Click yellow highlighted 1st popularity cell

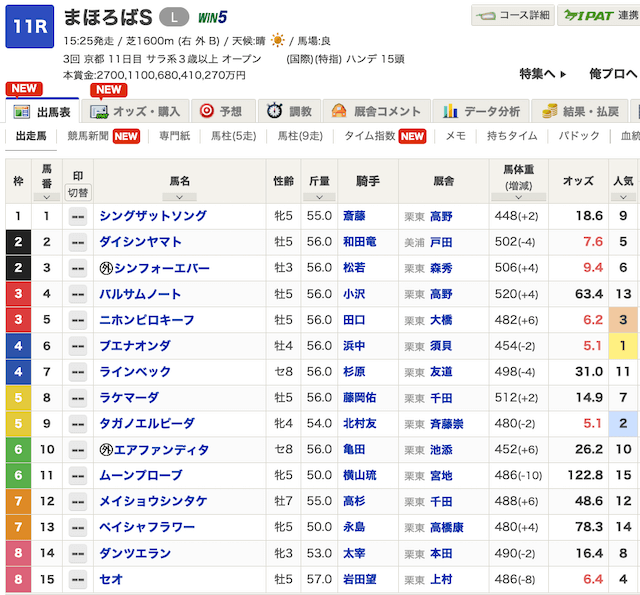(x=623, y=346)
